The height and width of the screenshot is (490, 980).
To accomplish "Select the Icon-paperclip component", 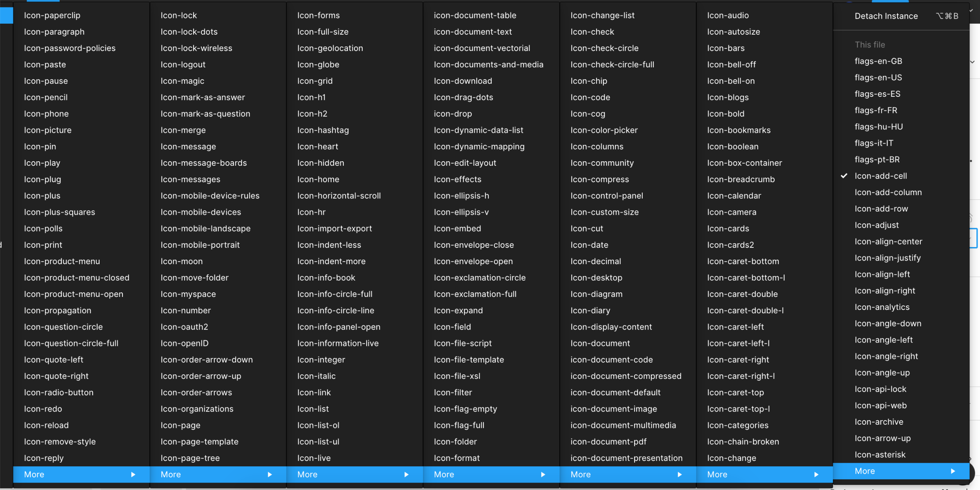I will [51, 15].
